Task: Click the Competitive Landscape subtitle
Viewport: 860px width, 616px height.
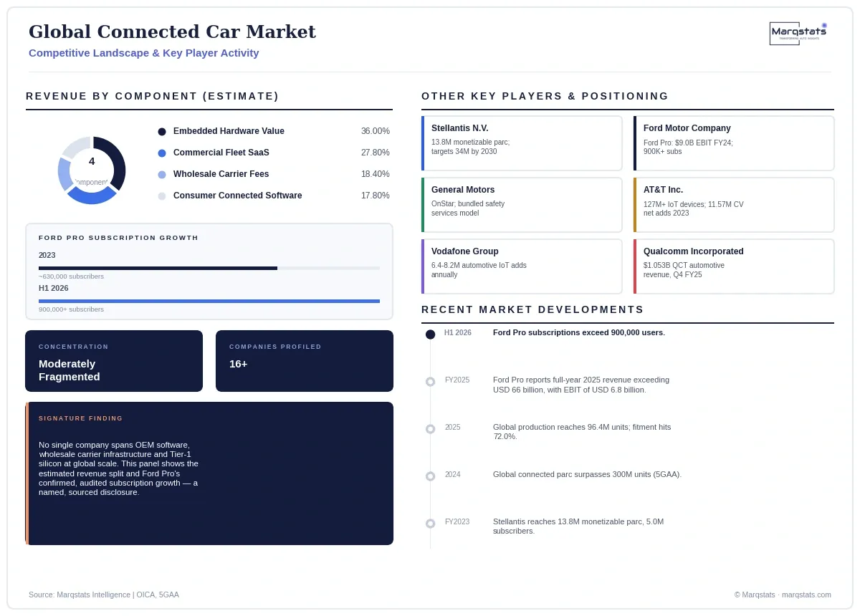Action: (x=144, y=53)
